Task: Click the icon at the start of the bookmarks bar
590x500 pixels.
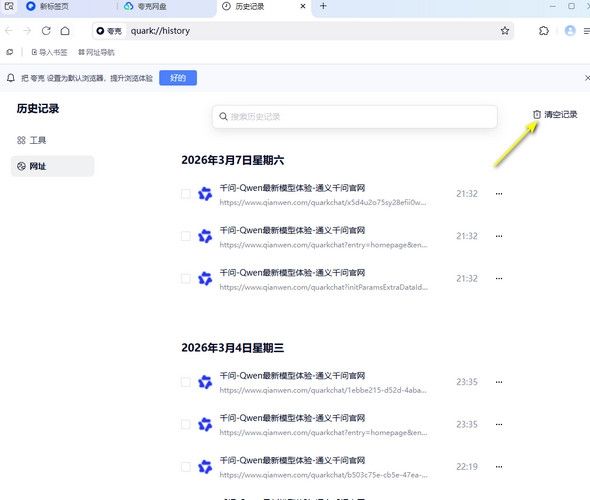Action: (x=10, y=52)
